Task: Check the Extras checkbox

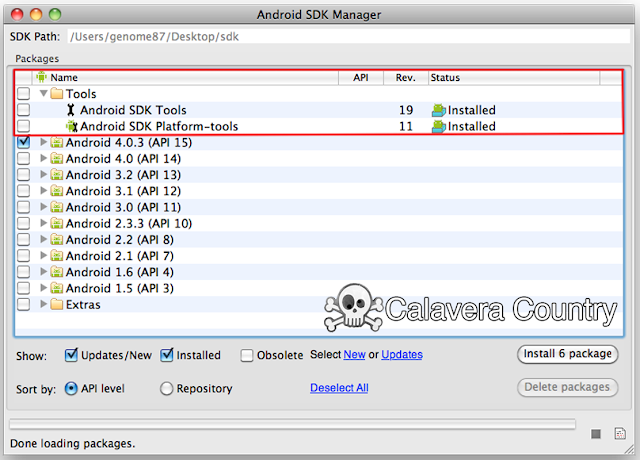Action: (24, 304)
